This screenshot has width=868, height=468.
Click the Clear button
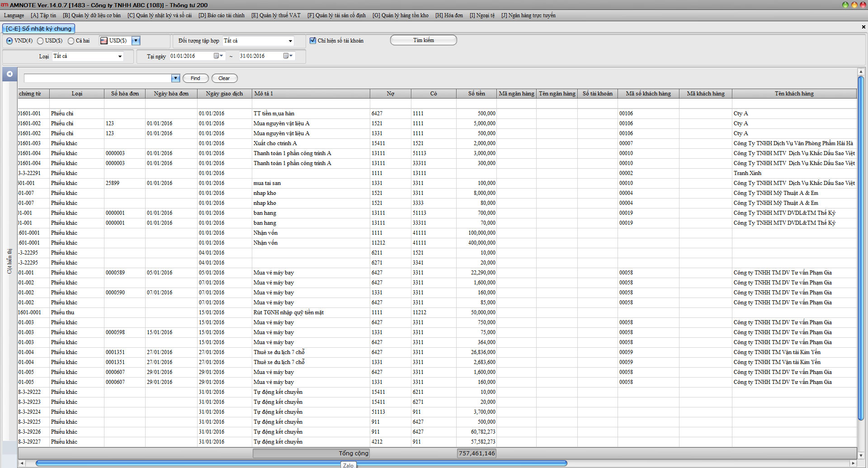224,78
